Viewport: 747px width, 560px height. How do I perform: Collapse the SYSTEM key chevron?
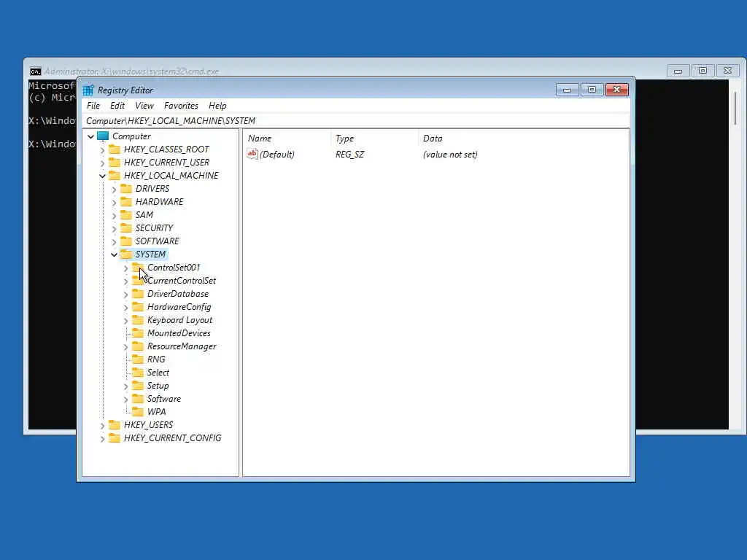pos(114,254)
